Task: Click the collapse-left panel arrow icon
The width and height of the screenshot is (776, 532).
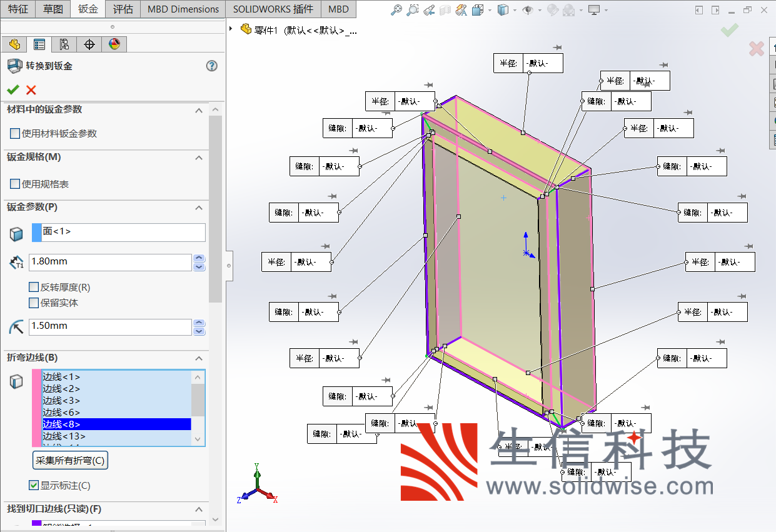Action: coord(699,10)
